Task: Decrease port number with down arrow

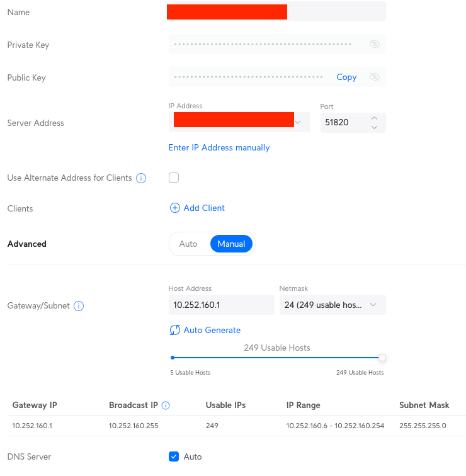Action: pyautogui.click(x=374, y=128)
